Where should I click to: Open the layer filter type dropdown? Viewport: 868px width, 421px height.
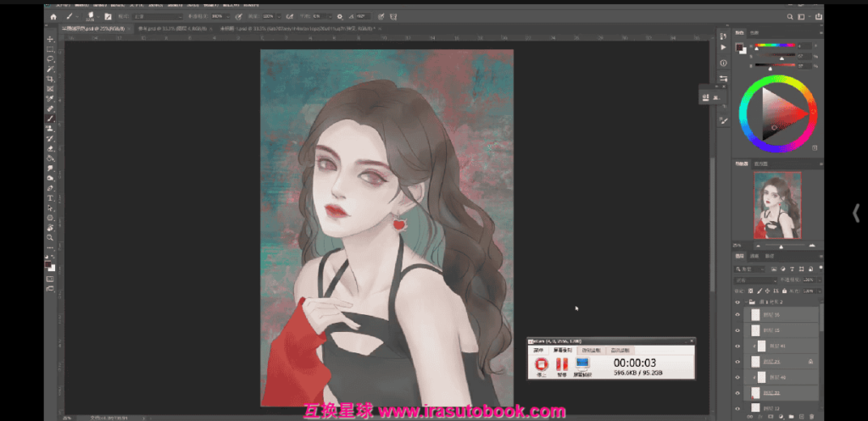point(749,269)
